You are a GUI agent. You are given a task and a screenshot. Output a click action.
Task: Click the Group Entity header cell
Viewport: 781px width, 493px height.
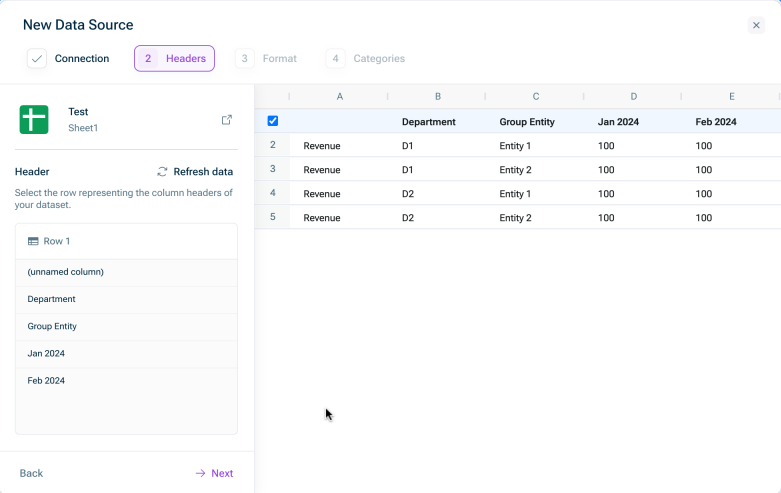527,122
